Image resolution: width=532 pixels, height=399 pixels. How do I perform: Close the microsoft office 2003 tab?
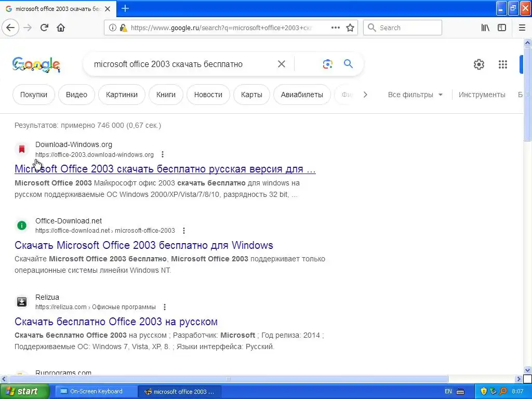click(108, 9)
